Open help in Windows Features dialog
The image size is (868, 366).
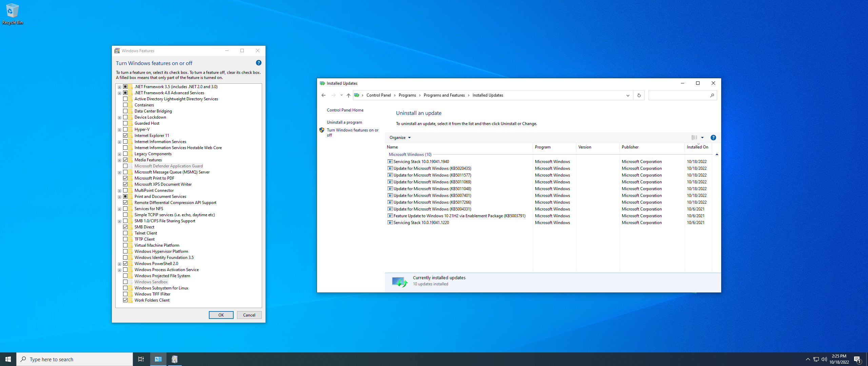(x=258, y=63)
